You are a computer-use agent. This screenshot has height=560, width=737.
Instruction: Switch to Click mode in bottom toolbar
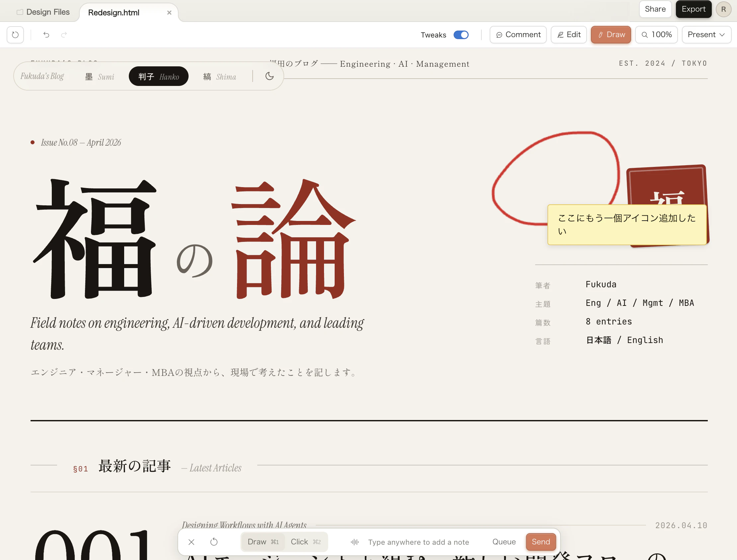tap(306, 542)
